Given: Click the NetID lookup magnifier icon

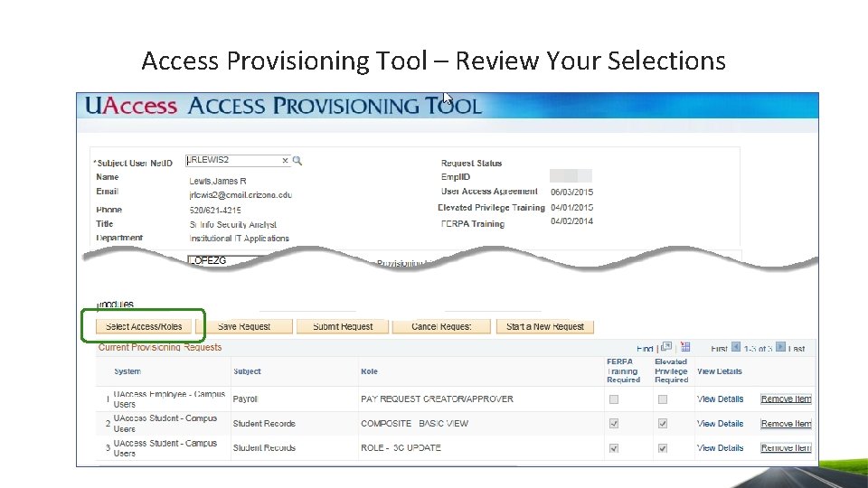Looking at the screenshot, I should click(297, 161).
